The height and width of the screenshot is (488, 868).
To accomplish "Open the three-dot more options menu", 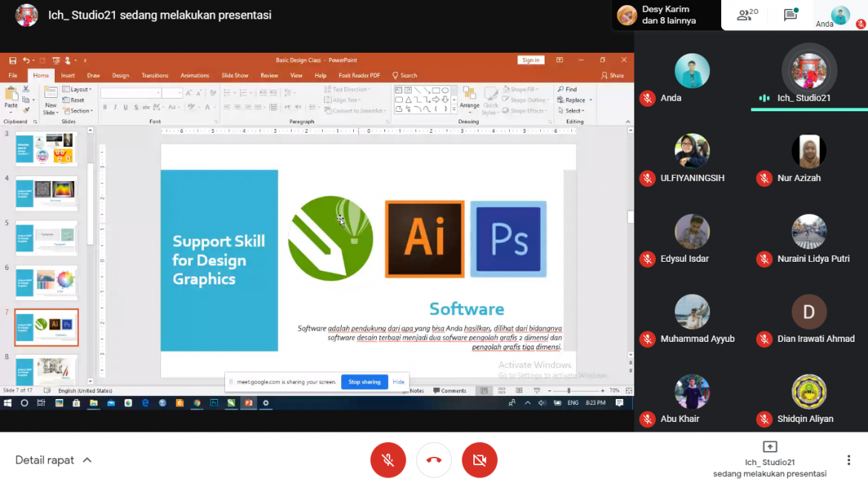I will [848, 460].
